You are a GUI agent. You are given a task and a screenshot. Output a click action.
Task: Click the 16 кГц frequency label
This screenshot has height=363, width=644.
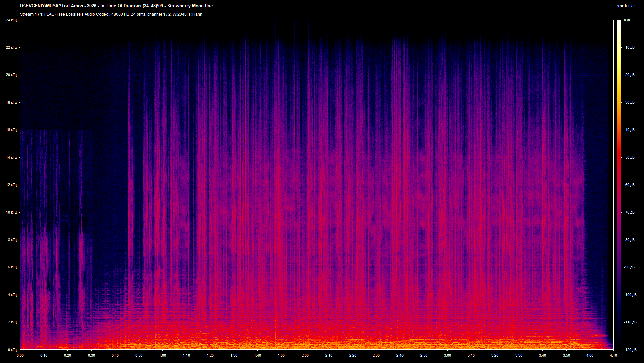pyautogui.click(x=11, y=130)
